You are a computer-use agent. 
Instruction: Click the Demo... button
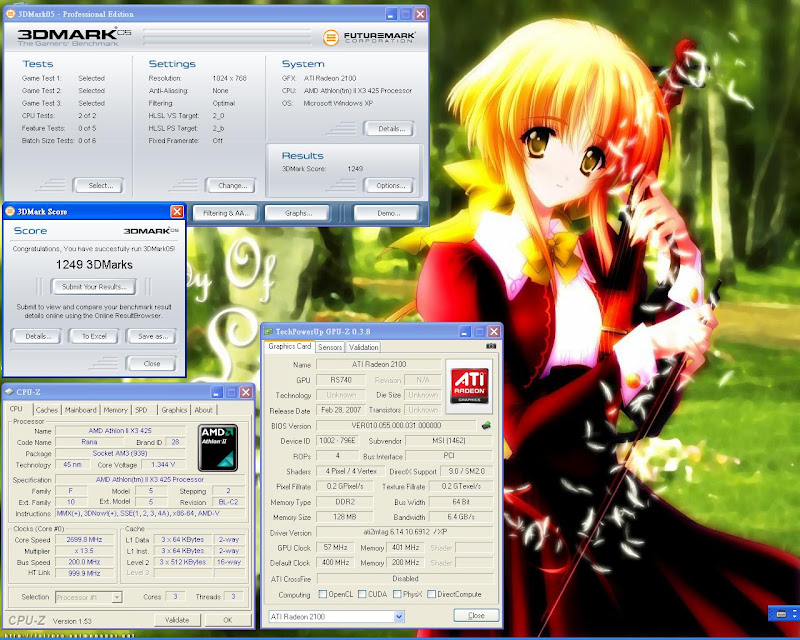[x=388, y=213]
